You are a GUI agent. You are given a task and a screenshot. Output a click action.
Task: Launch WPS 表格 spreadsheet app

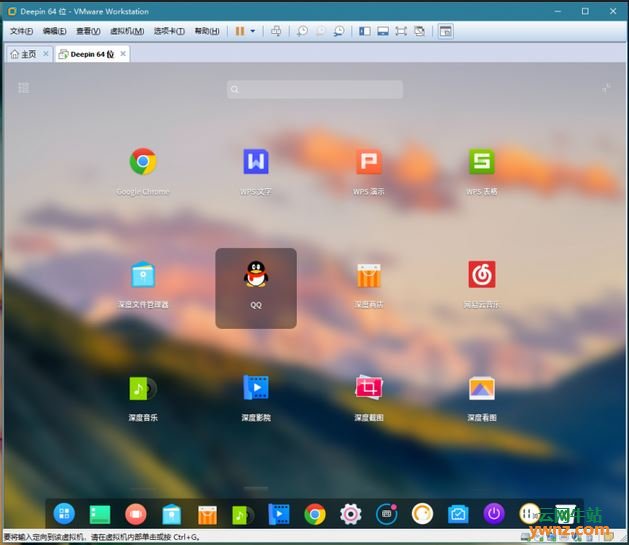pyautogui.click(x=481, y=162)
